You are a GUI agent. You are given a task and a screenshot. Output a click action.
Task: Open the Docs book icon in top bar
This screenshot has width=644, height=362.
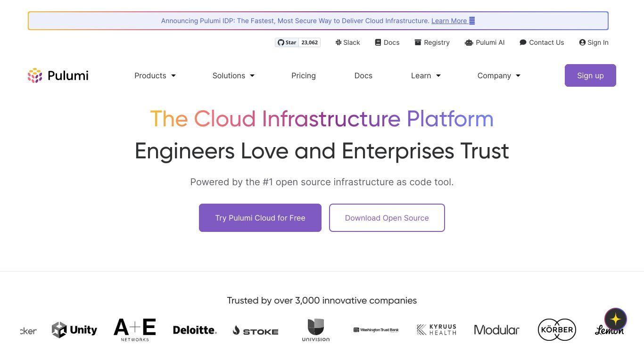click(x=378, y=42)
